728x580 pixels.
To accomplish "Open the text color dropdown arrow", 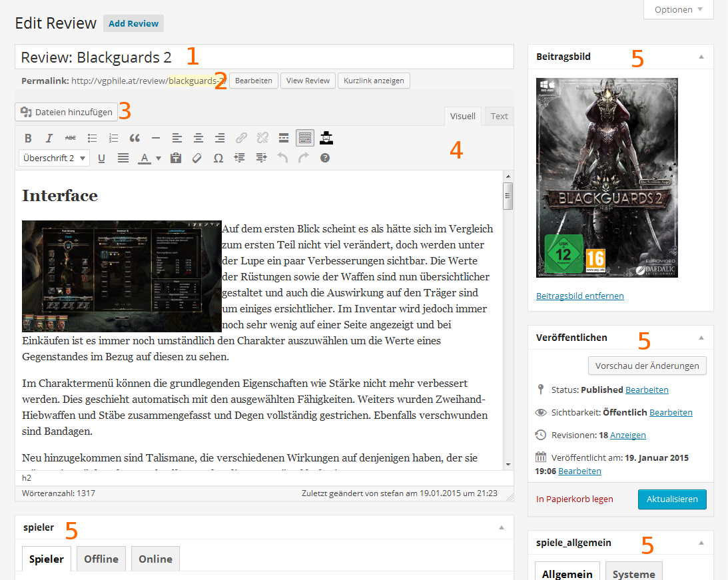I will click(159, 158).
